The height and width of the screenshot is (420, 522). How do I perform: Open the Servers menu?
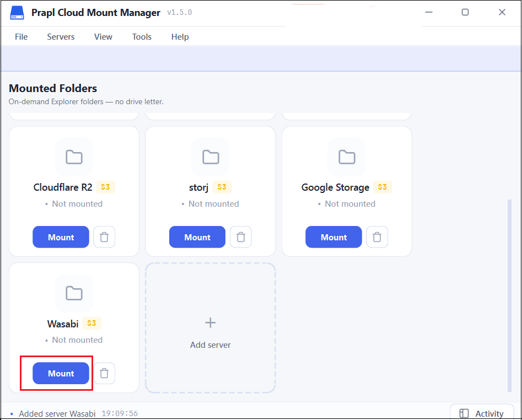tap(61, 36)
